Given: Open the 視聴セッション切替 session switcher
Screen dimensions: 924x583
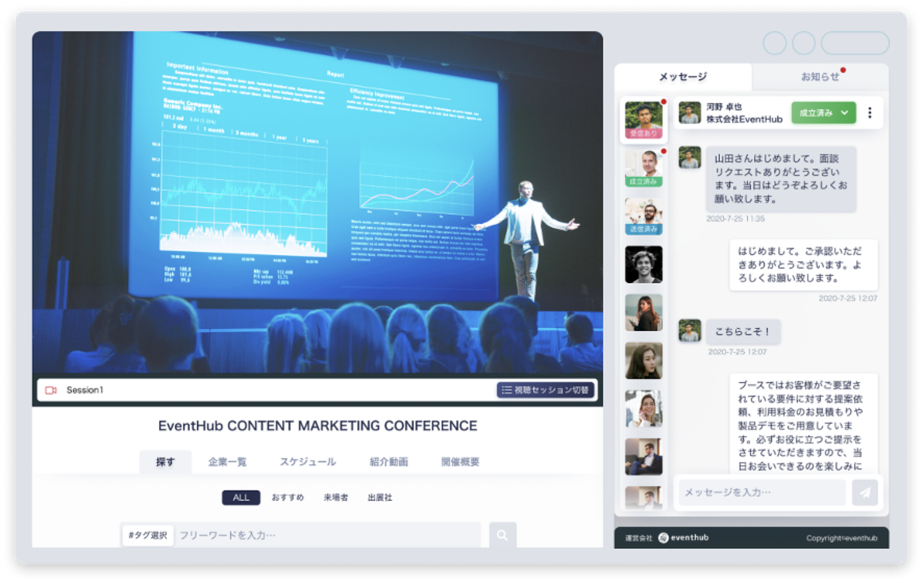Looking at the screenshot, I should (x=545, y=390).
